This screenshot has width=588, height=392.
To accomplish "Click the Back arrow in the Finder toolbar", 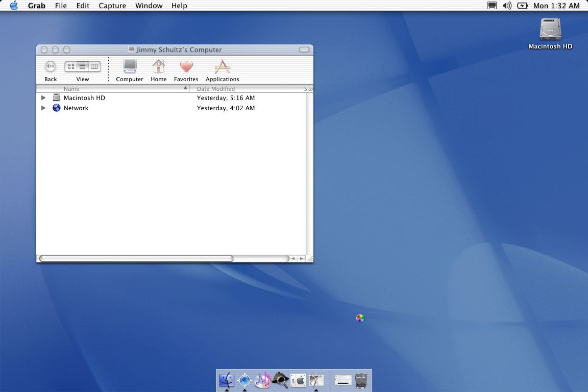I will 50,66.
